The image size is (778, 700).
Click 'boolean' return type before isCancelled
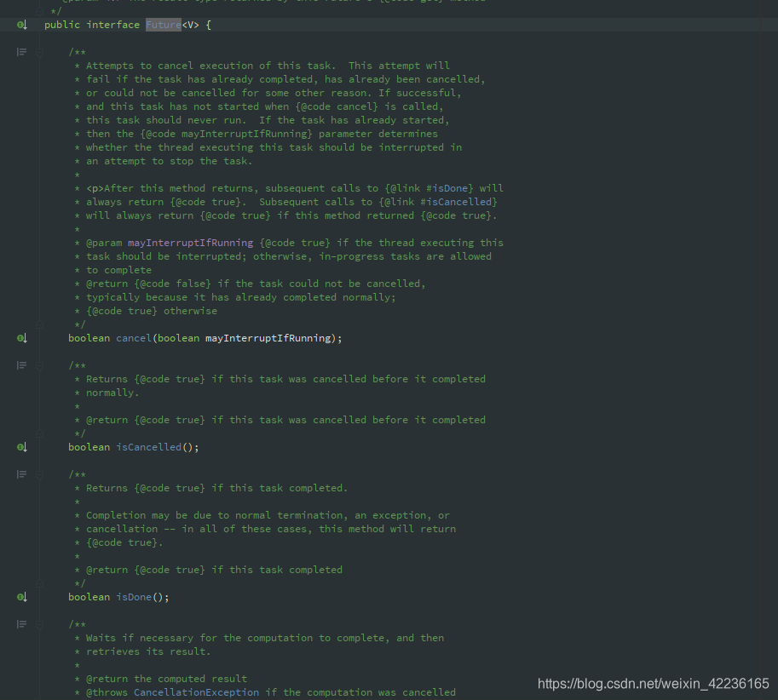tap(89, 447)
